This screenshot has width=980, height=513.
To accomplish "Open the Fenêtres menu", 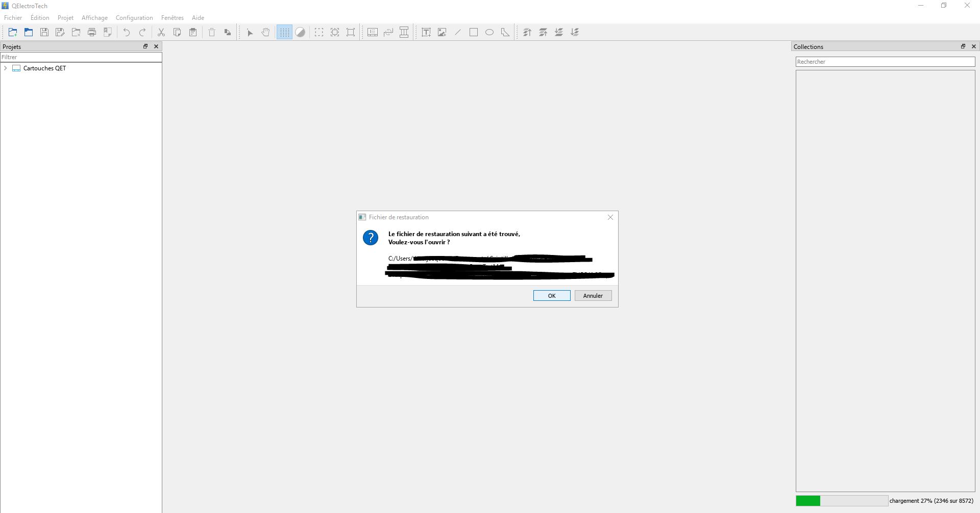I will (173, 17).
